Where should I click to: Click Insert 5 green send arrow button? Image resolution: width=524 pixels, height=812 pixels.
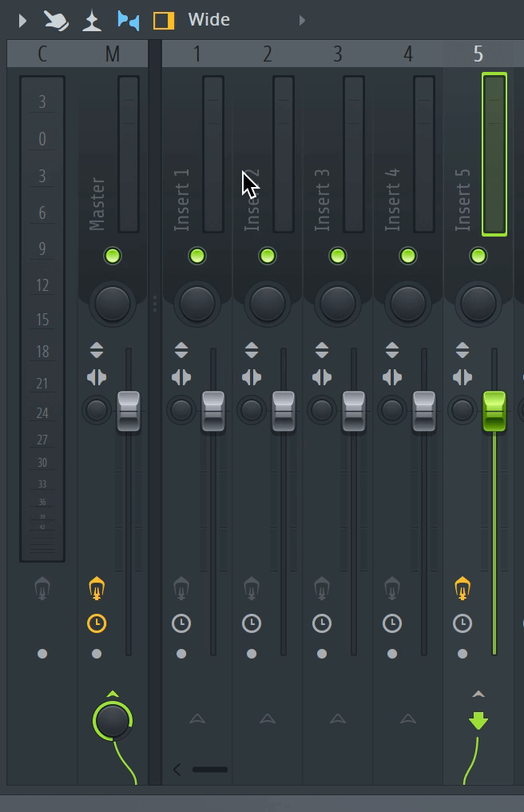pos(478,722)
